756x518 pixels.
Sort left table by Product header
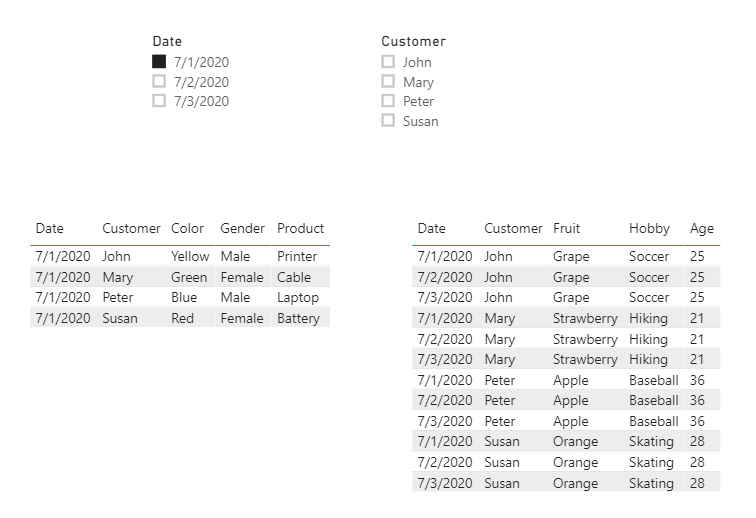(300, 228)
